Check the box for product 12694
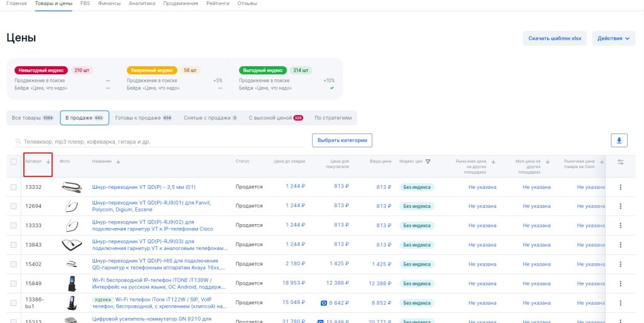 [14, 206]
